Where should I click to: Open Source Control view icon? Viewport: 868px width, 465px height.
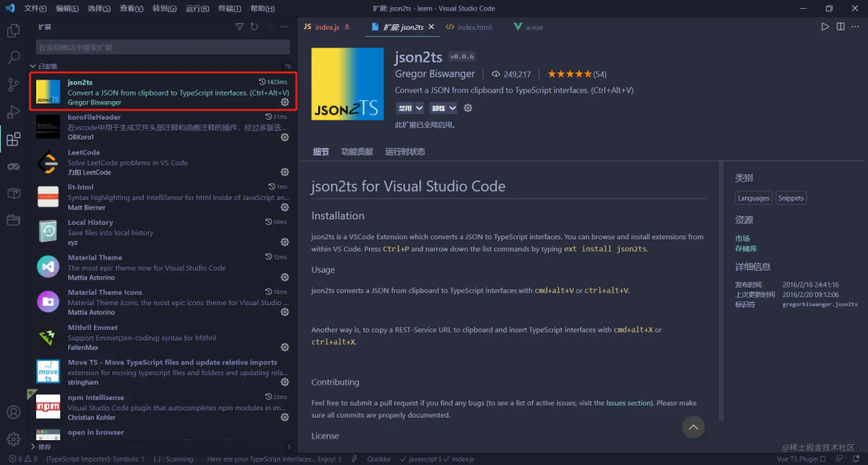coord(14,84)
